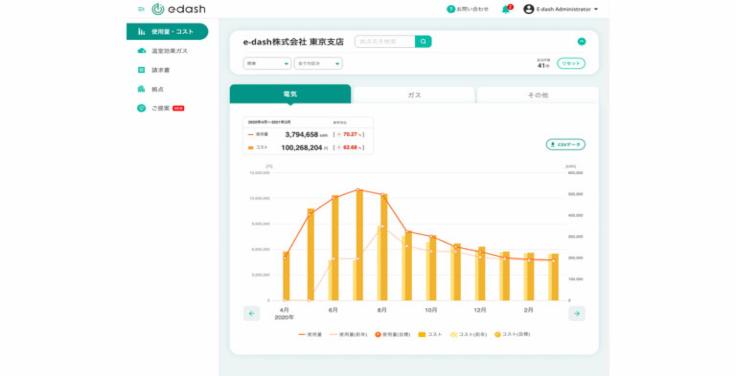Image resolution: width=736 pixels, height=376 pixels.
Task: Go to previous period with left arrow
Action: point(252,314)
